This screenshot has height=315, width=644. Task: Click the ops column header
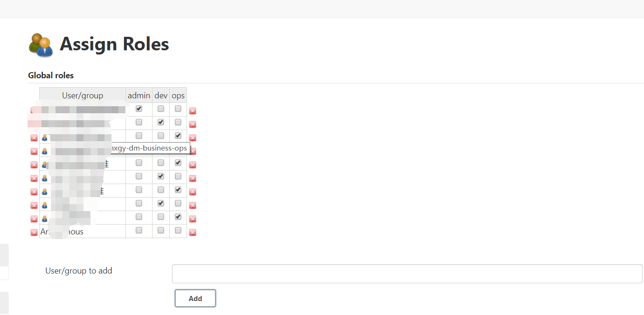[x=178, y=96]
